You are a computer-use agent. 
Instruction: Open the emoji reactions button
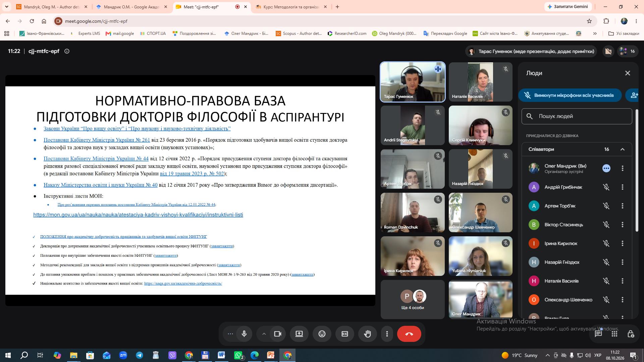pyautogui.click(x=322, y=334)
